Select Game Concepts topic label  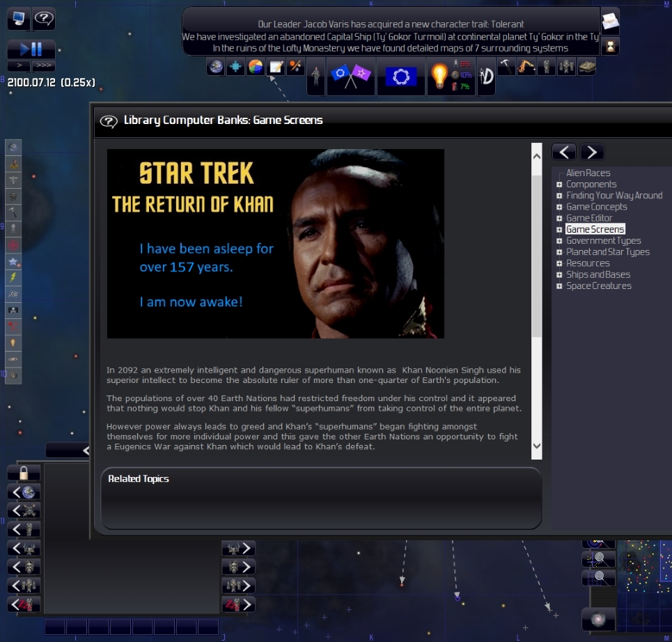[x=597, y=207]
